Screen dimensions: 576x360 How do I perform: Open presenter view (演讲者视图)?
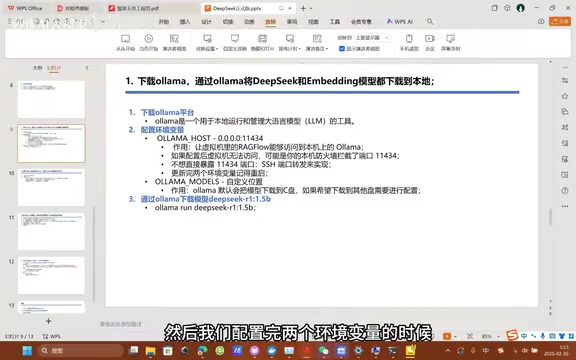174,43
